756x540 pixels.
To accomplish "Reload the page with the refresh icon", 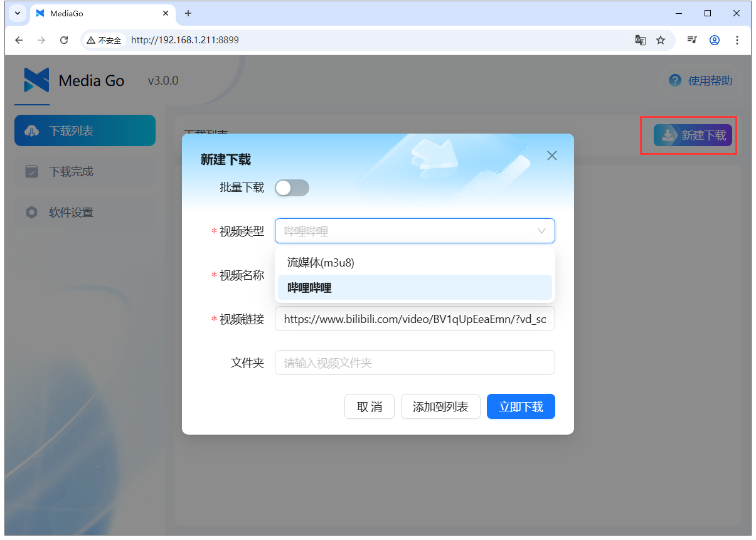I will [65, 40].
